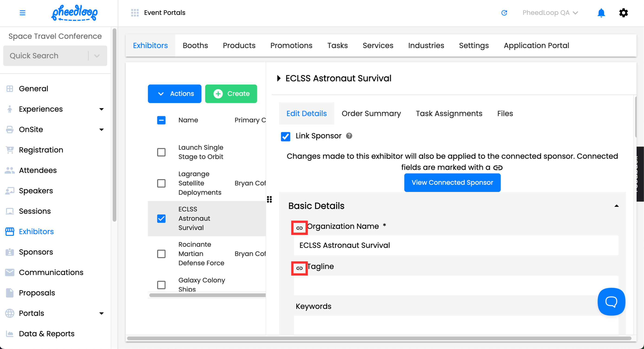Click the exhibitor list horizontal scrollbar
The image size is (644, 349).
point(207,295)
